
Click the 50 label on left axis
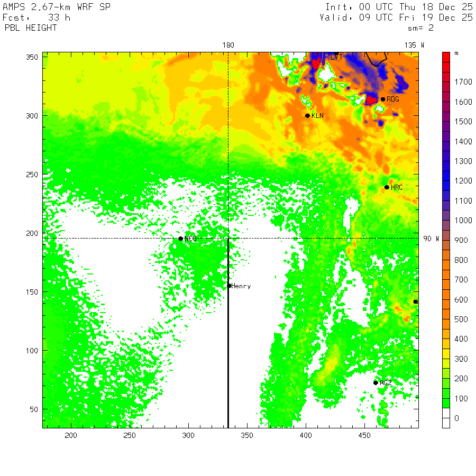click(x=34, y=409)
